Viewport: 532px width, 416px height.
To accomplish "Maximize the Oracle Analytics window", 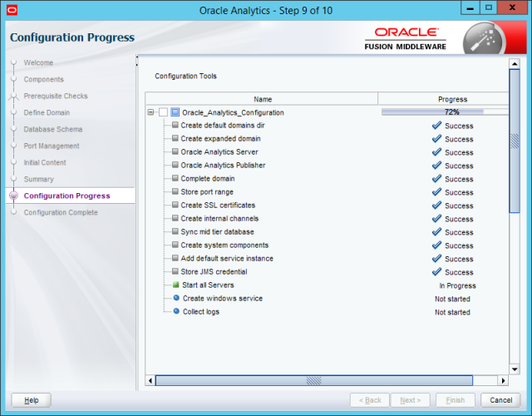I will [488, 7].
